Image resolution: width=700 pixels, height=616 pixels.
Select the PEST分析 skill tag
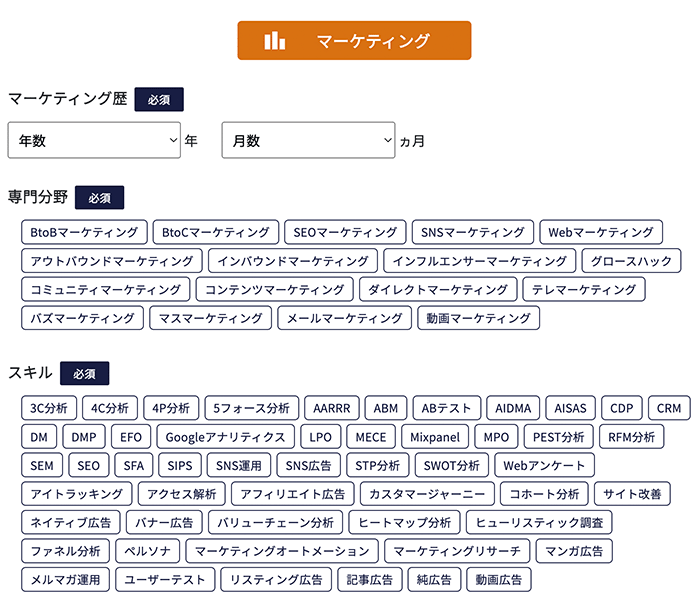(558, 437)
